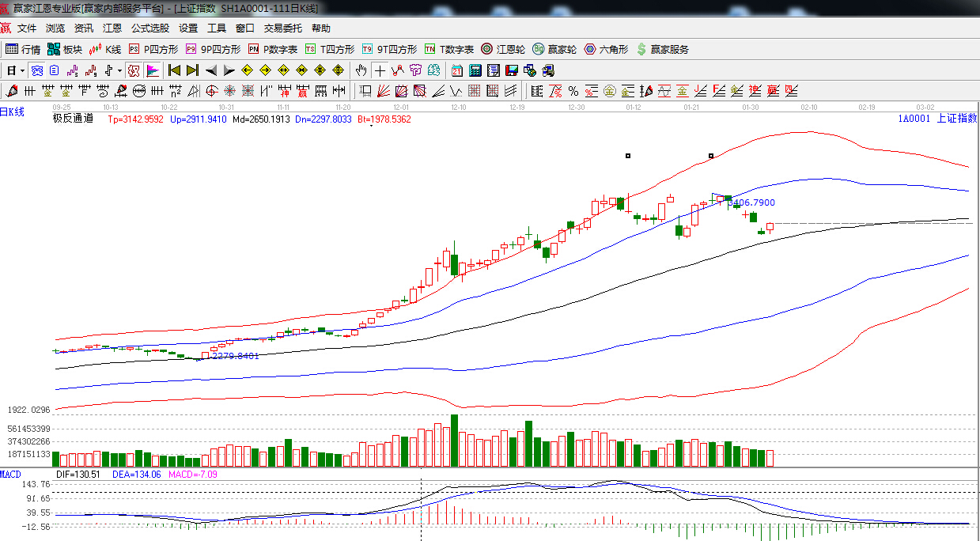The width and height of the screenshot is (980, 541).
Task: Click the 上证指数 stock name label
Action: coord(956,119)
